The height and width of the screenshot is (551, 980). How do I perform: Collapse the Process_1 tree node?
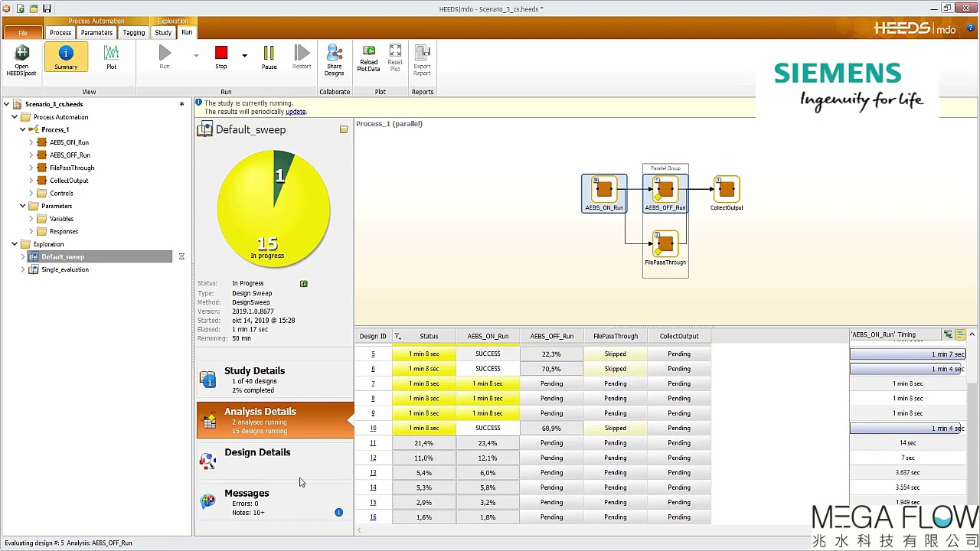(23, 129)
